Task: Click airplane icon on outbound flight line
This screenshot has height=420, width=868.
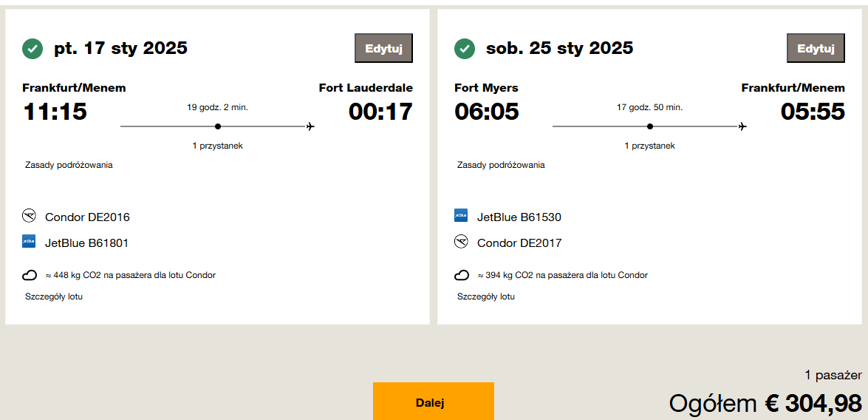Action: coord(310,126)
